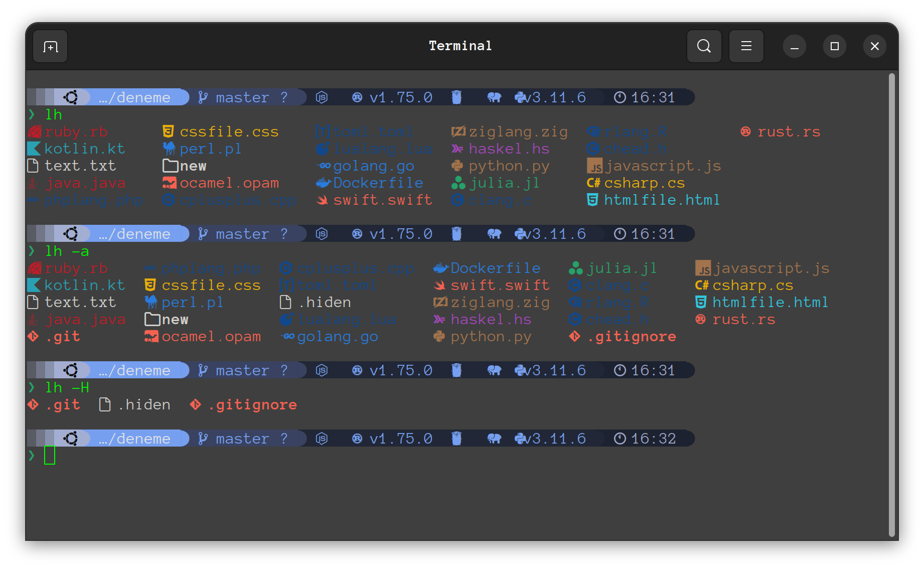The height and width of the screenshot is (569, 924).
Task: Click the Python icon next to python.py in first listing
Action: click(x=457, y=166)
